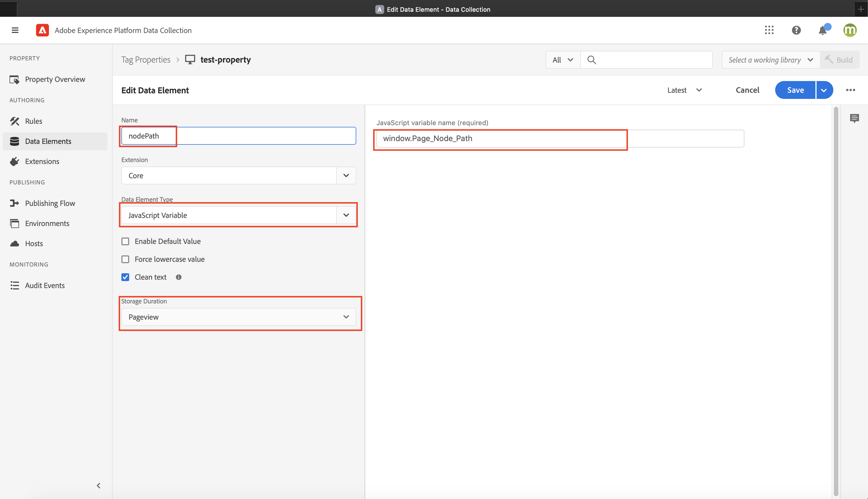Collapse the left sidebar arrow
This screenshot has width=868, height=499.
(x=98, y=486)
